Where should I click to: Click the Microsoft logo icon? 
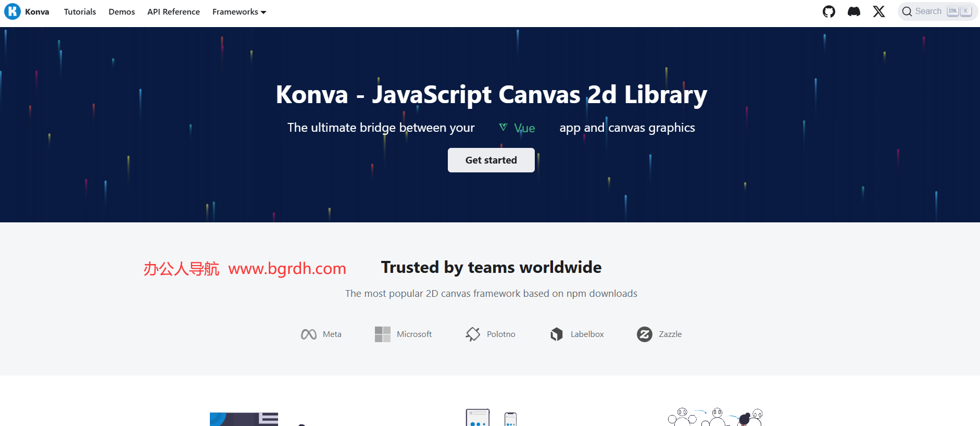[383, 334]
